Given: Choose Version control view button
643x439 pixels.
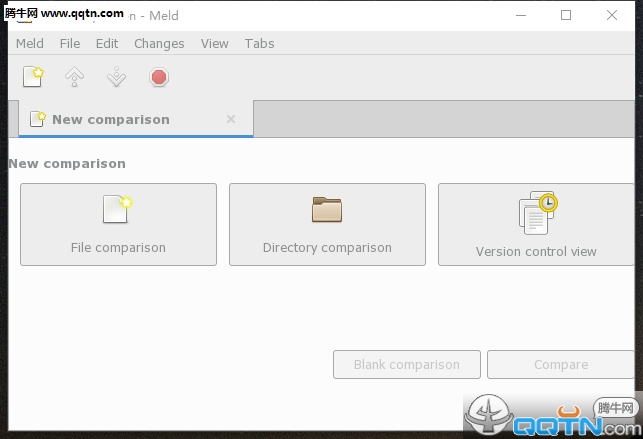Looking at the screenshot, I should pos(536,225).
